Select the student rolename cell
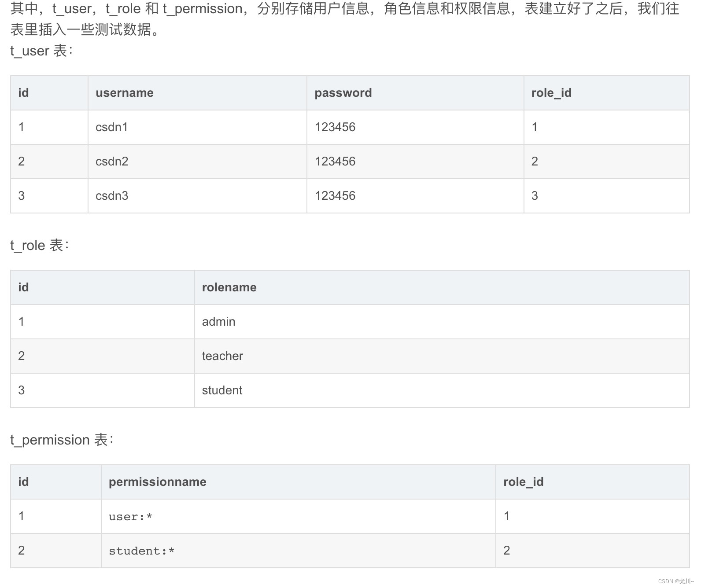The image size is (701, 588). [442, 390]
